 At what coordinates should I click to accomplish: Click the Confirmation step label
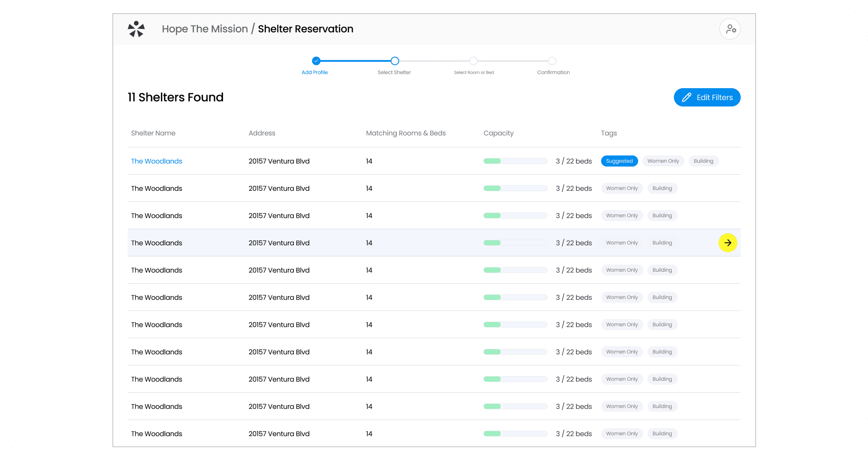pyautogui.click(x=553, y=72)
